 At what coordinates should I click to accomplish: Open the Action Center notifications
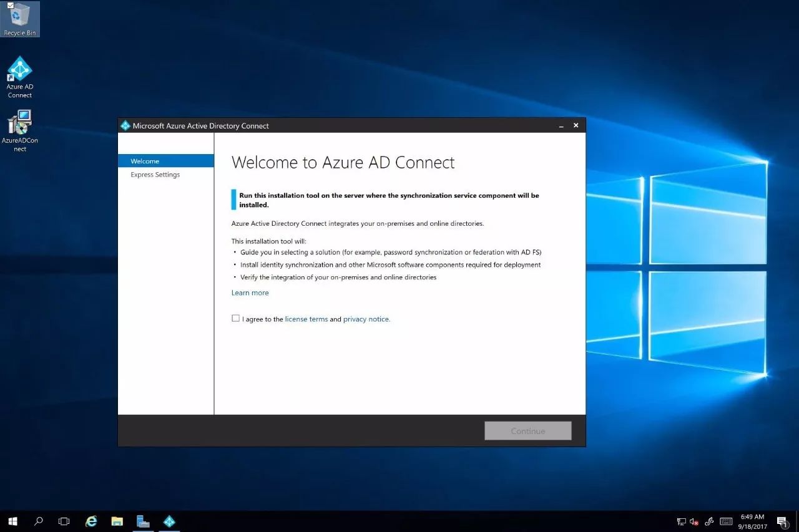point(783,521)
